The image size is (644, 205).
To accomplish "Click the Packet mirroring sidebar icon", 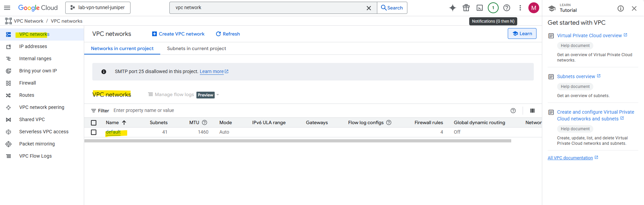I will click(8, 144).
